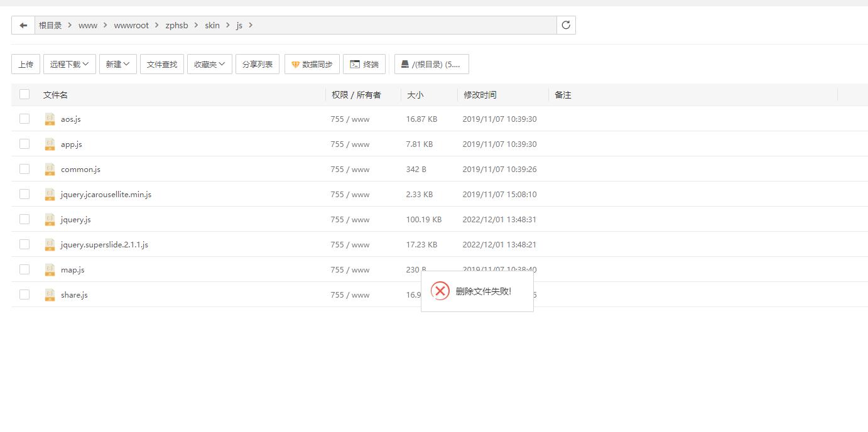Click the 上传 upload button
The image size is (868, 432).
click(26, 64)
